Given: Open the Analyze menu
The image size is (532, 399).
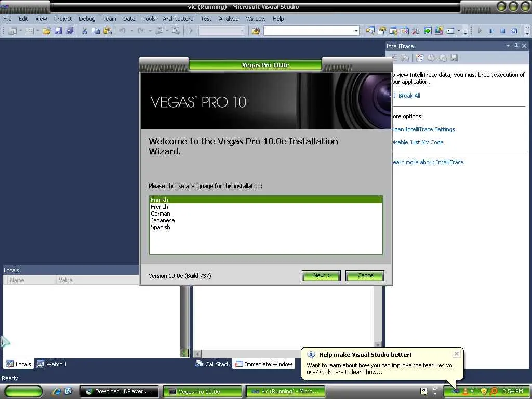Looking at the screenshot, I should [229, 19].
